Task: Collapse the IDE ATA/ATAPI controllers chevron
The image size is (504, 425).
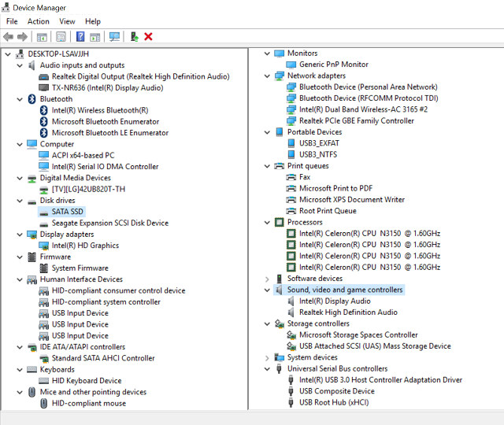Action: [20, 347]
